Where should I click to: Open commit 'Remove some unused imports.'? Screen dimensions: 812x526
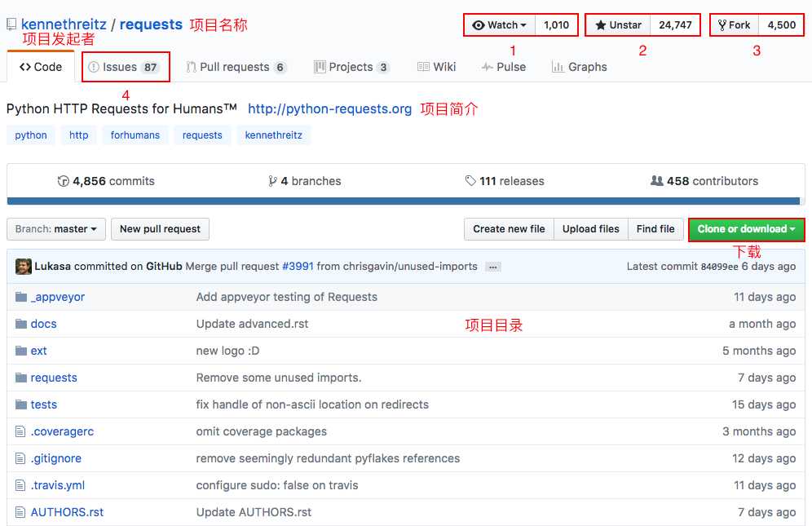click(x=279, y=378)
